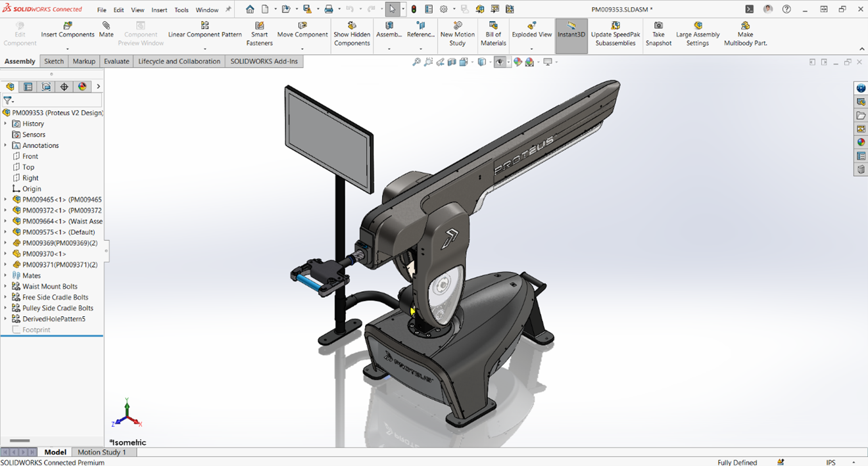The height and width of the screenshot is (466, 868).
Task: Toggle hide/show items eye icon
Action: click(499, 62)
